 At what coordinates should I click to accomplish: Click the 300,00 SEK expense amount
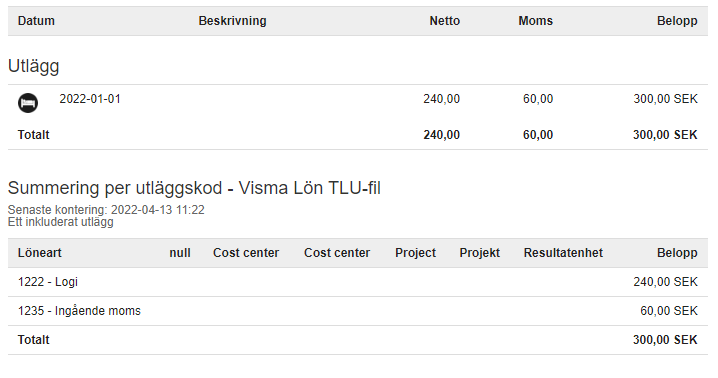(665, 99)
